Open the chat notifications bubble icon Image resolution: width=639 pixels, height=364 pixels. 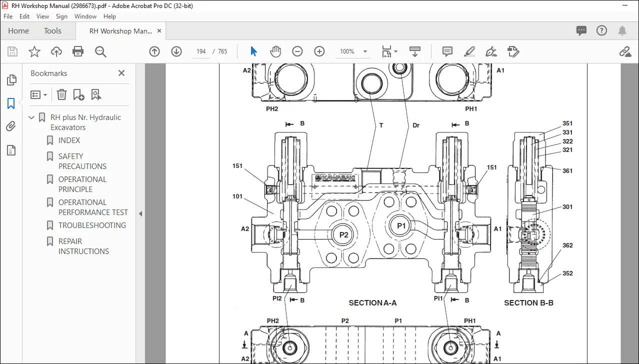(x=581, y=31)
